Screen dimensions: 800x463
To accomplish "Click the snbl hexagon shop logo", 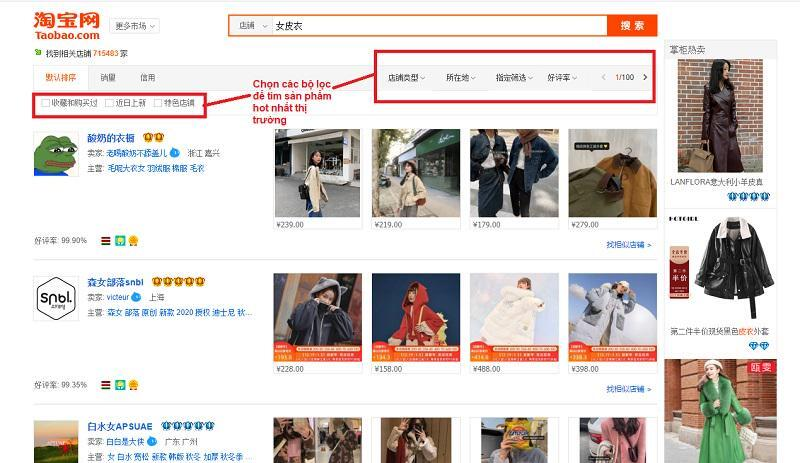I will tap(55, 298).
